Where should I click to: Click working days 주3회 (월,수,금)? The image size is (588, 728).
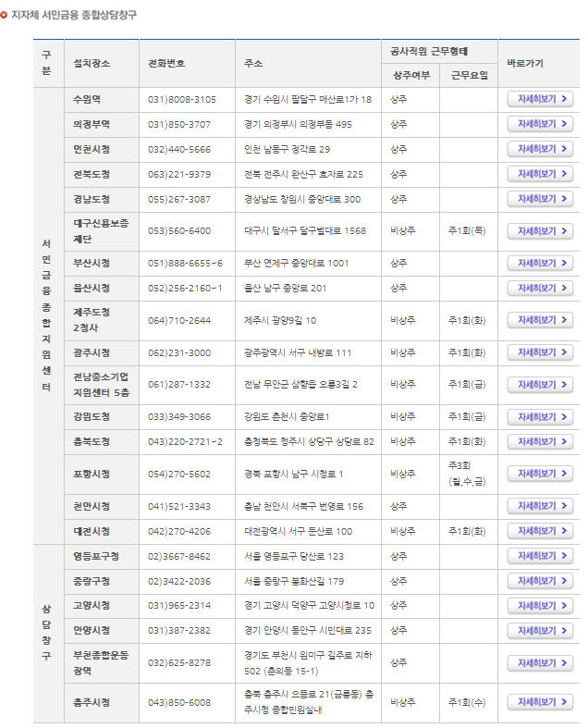tap(467, 474)
